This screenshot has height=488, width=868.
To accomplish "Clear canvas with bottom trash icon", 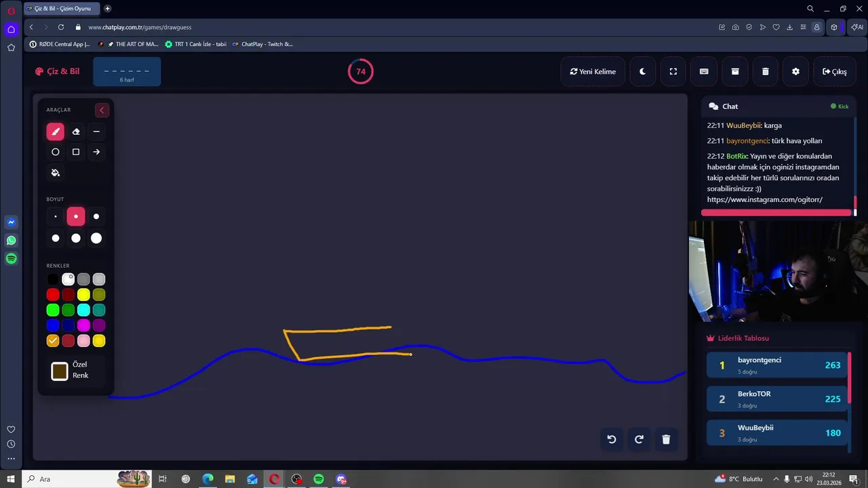I will [666, 439].
